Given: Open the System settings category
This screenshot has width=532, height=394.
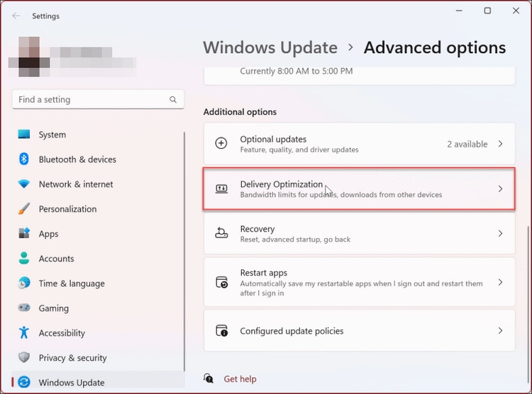Looking at the screenshot, I should 98,135.
